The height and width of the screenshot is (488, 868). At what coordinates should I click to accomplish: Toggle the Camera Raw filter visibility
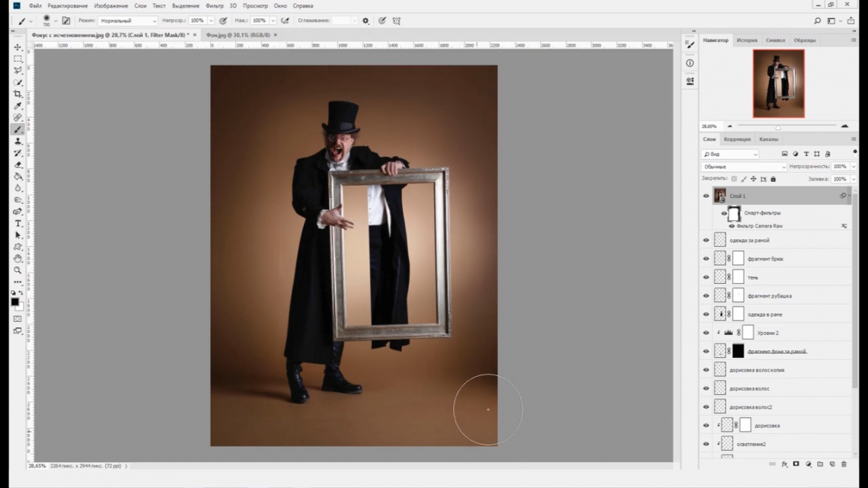[732, 226]
